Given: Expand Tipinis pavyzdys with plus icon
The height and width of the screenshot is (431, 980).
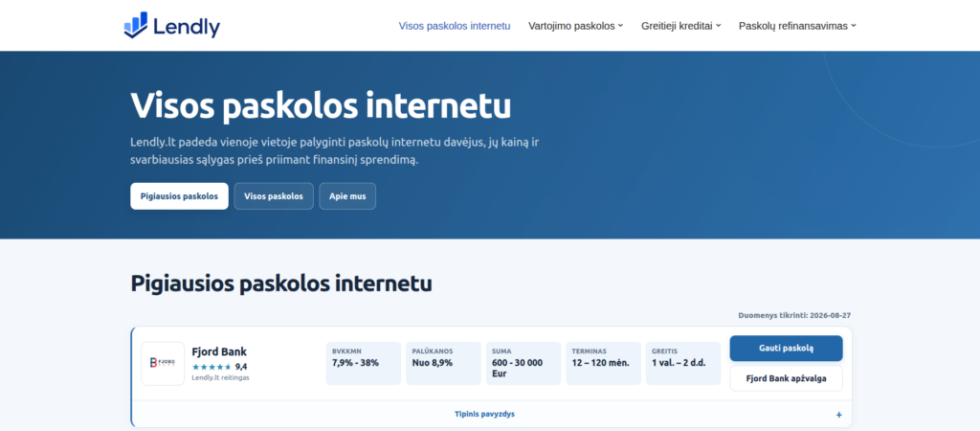Looking at the screenshot, I should coord(838,415).
